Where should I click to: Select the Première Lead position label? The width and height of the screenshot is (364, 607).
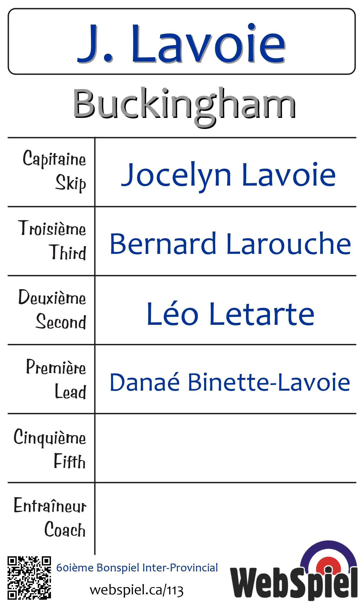click(56, 379)
